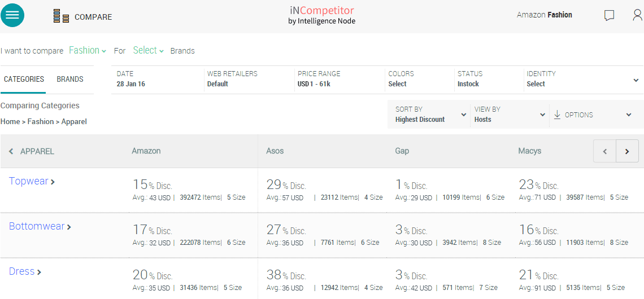Open the Select brands dropdown

148,50
